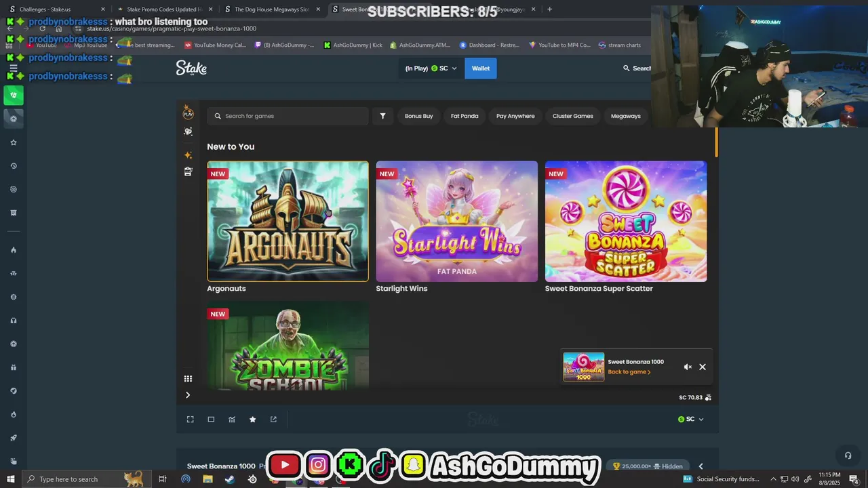Open the stream charts bookmark

click(619, 45)
